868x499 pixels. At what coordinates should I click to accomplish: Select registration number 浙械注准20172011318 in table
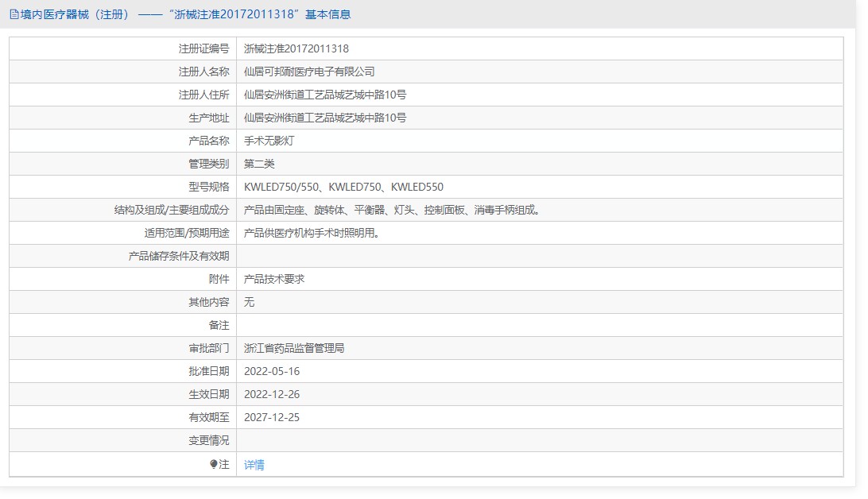(x=296, y=48)
